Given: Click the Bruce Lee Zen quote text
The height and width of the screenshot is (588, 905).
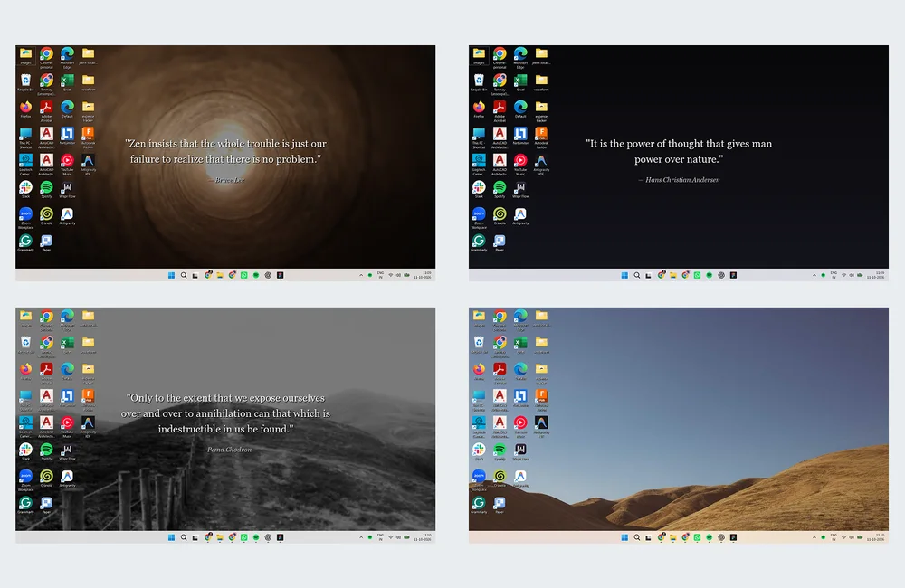Looking at the screenshot, I should click(225, 151).
